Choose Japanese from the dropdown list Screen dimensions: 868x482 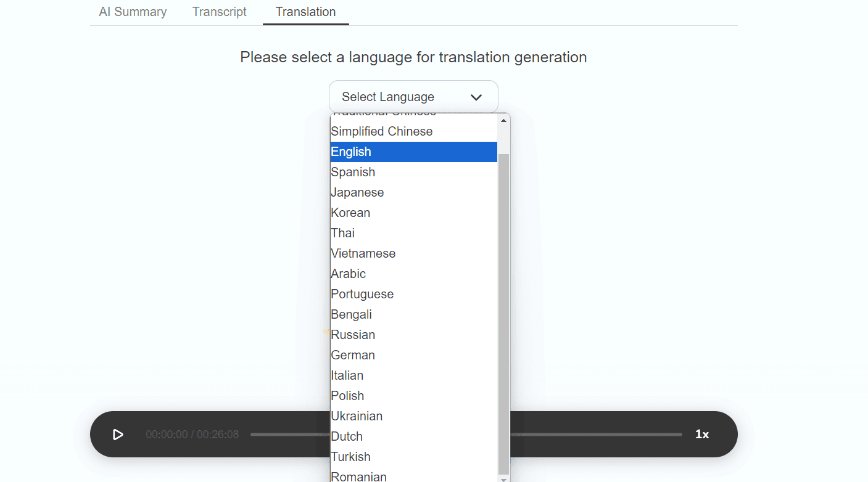tap(357, 192)
